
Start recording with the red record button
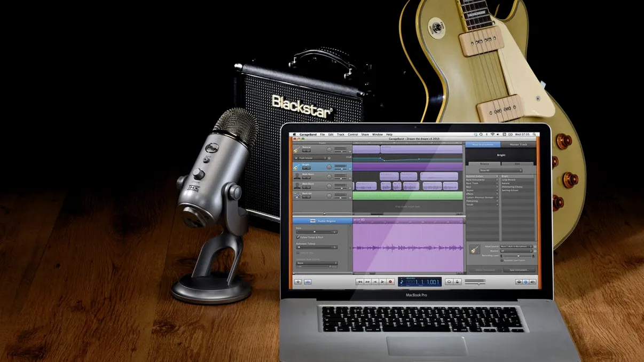pos(390,282)
